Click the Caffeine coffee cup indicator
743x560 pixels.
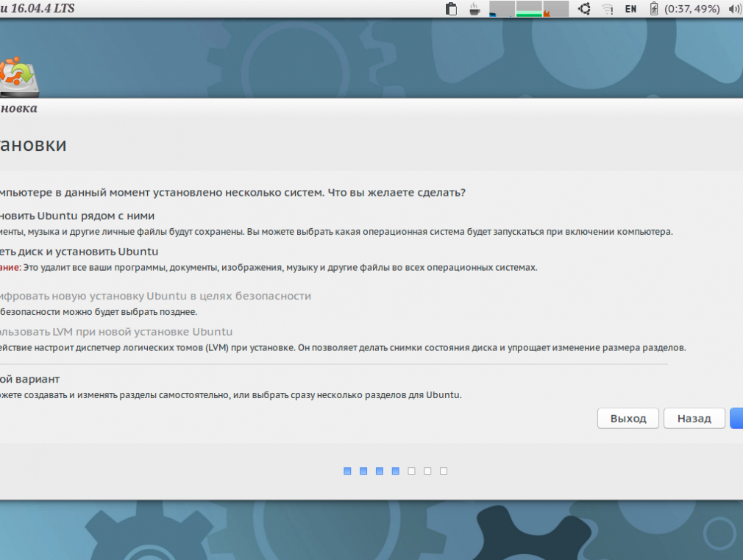pos(474,9)
